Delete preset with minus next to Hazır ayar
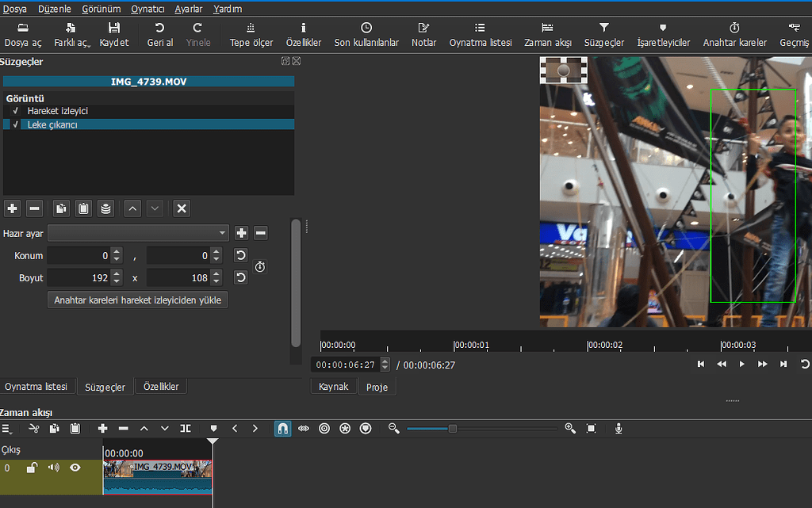This screenshot has width=812, height=508. 260,233
